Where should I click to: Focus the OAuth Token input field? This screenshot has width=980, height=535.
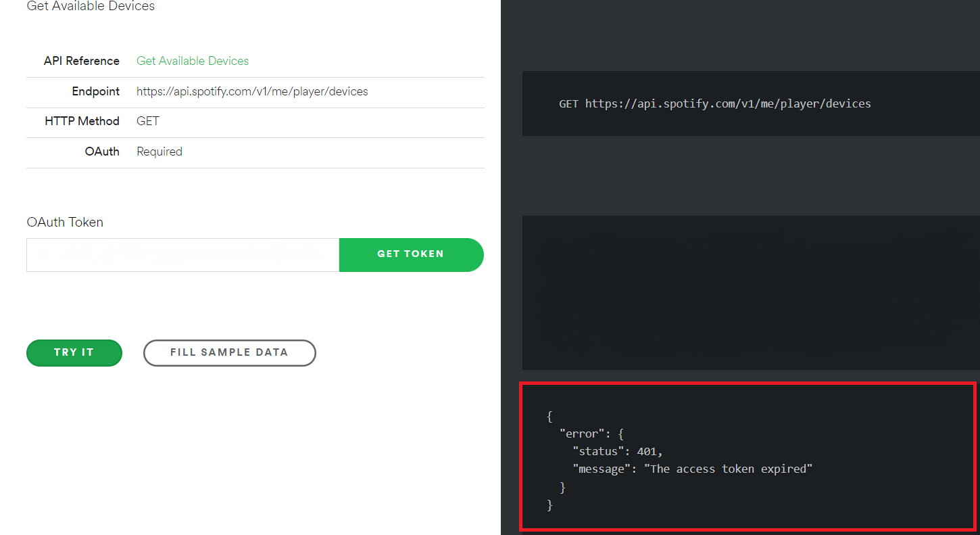click(182, 254)
